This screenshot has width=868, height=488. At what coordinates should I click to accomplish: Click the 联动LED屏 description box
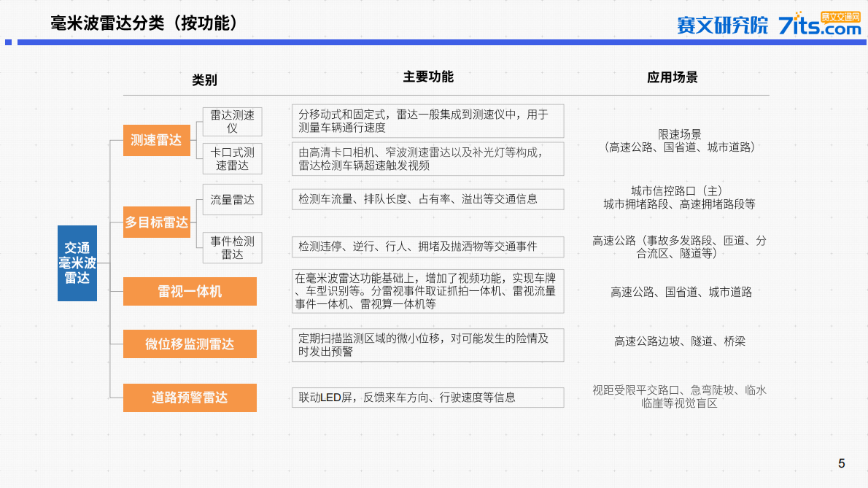pos(427,397)
